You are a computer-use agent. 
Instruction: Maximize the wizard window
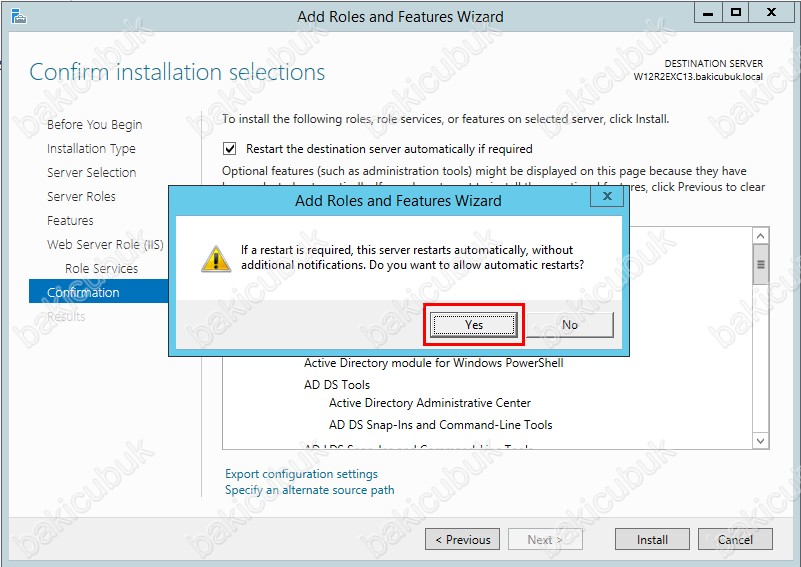[x=736, y=14]
